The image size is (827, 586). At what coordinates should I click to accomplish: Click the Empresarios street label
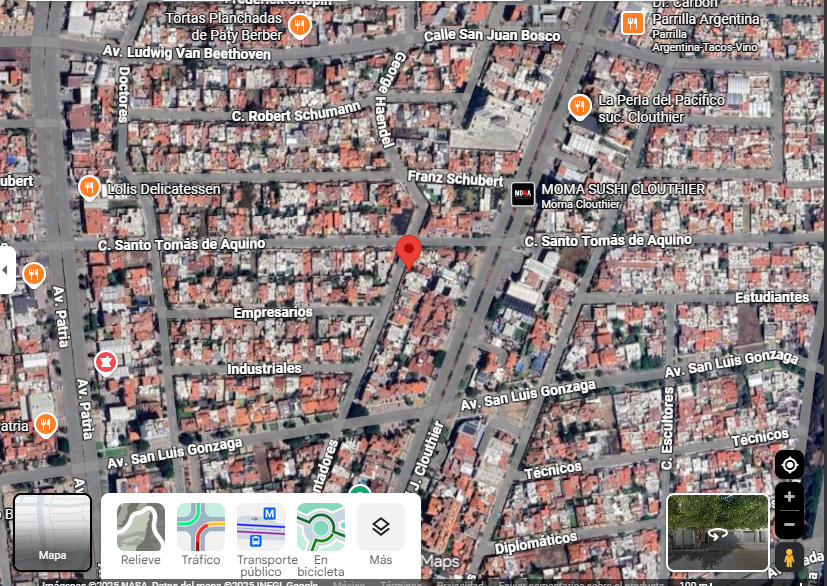[x=273, y=313]
